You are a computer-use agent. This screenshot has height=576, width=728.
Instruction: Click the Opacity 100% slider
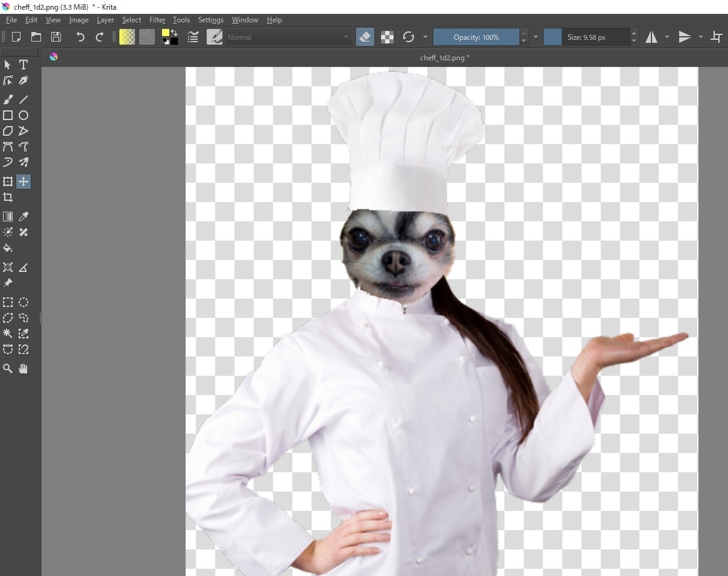coord(476,37)
